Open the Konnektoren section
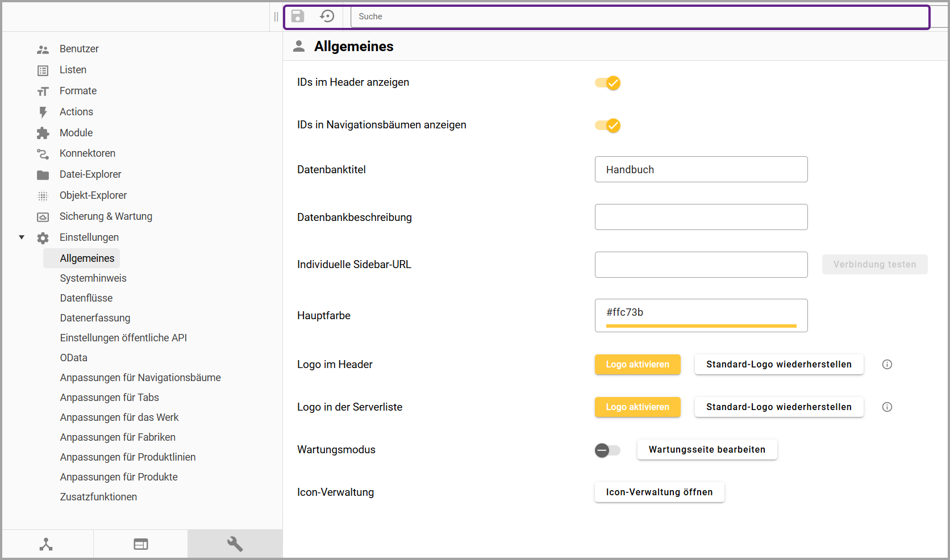Viewport: 950px width, 560px height. coord(88,153)
